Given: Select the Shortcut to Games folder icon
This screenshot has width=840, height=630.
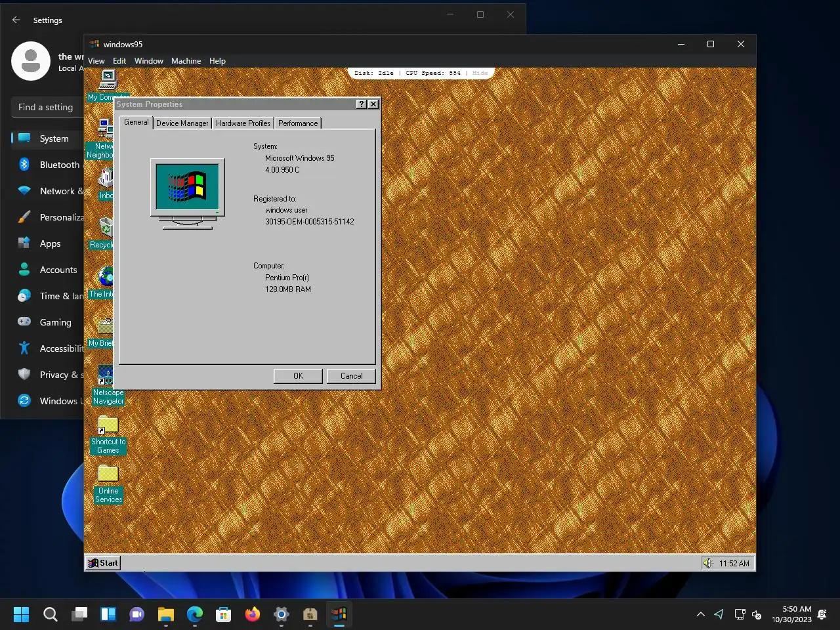Looking at the screenshot, I should [x=108, y=435].
